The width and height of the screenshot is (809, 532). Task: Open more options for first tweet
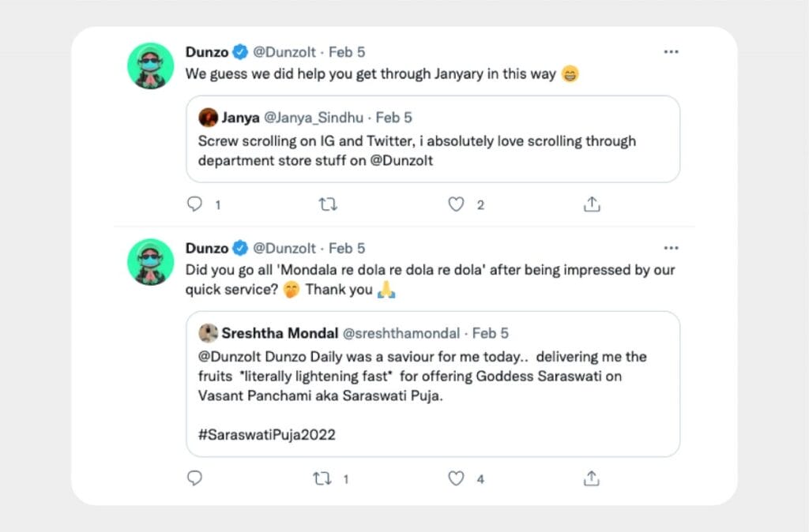[671, 51]
